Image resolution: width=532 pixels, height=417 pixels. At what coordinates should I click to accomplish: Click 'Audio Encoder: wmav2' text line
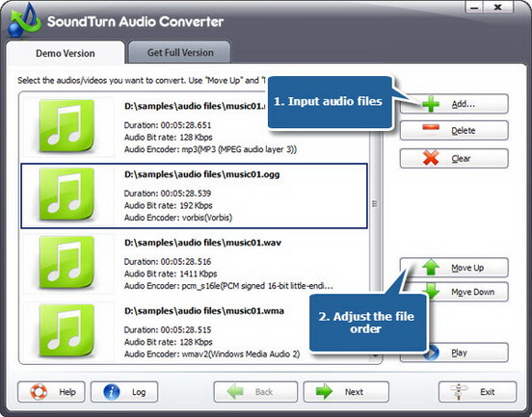tap(212, 354)
